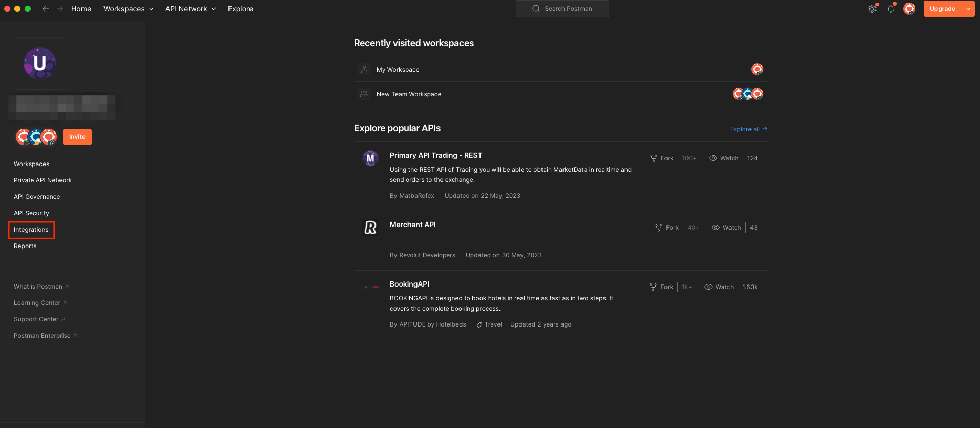Focus the Search Postman field

(x=562, y=9)
